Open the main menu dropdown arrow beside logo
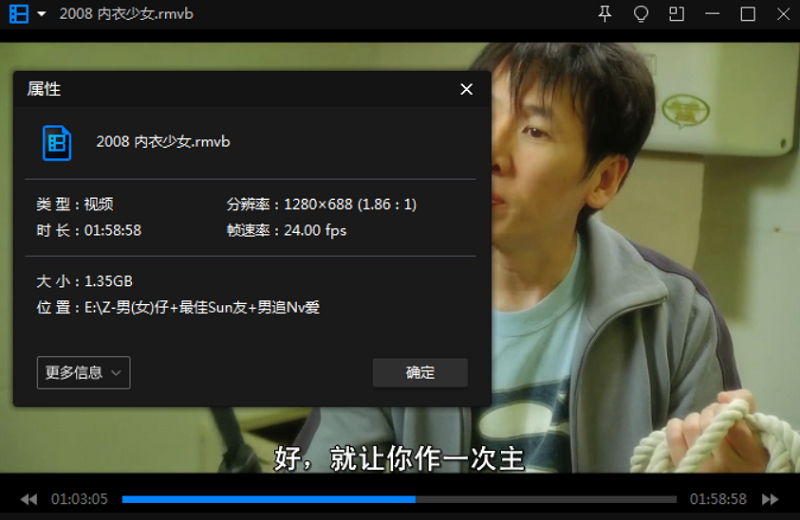Image resolution: width=800 pixels, height=520 pixels. [41, 14]
